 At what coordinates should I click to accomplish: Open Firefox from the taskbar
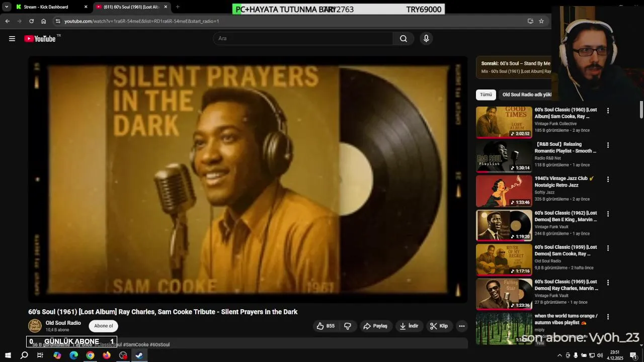(x=107, y=355)
